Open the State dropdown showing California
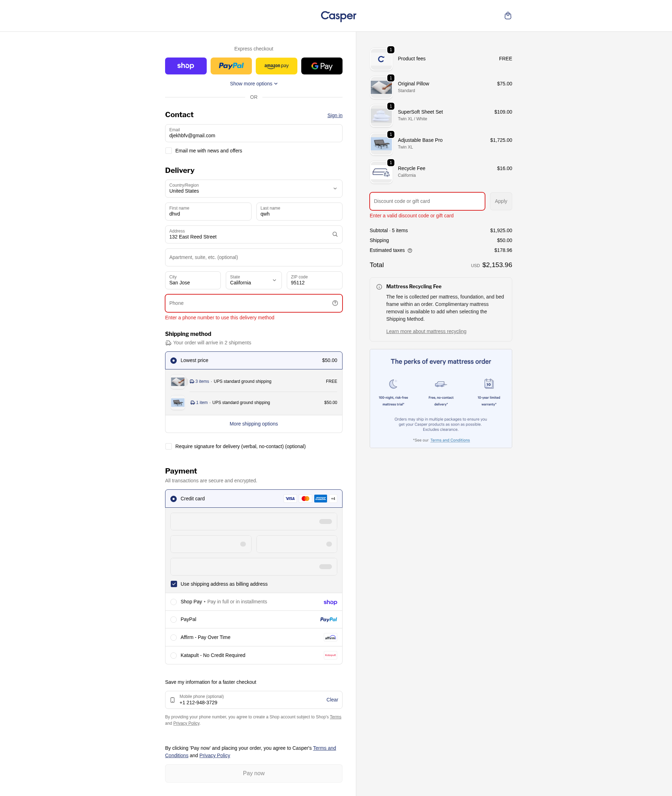The image size is (672, 796). point(253,281)
